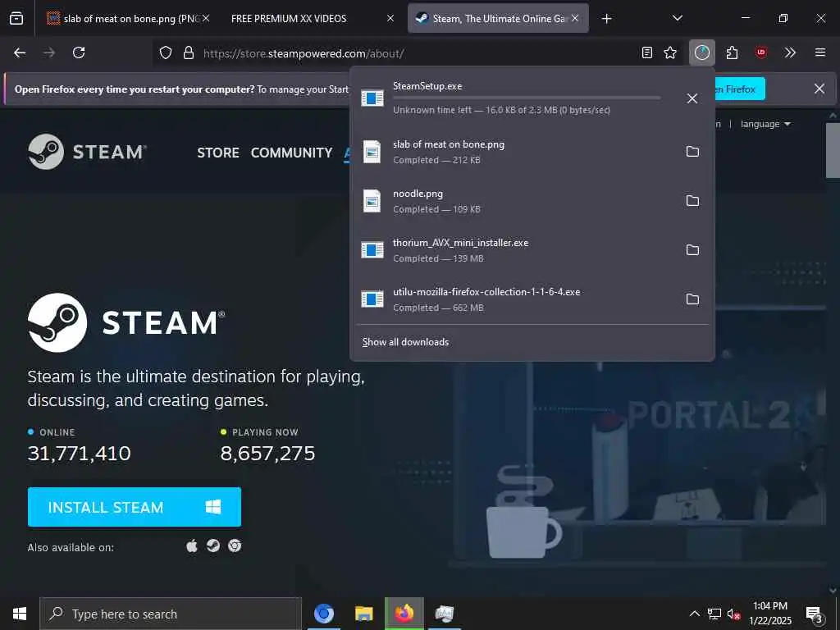Image resolution: width=840 pixels, height=630 pixels.
Task: Close the downloads panel via toolbar button
Action: tap(702, 52)
